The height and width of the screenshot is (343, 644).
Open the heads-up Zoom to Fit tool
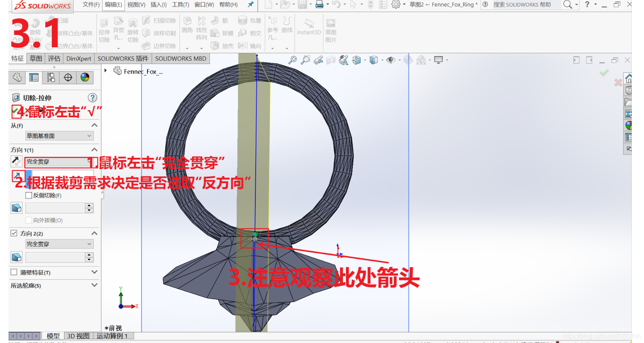click(x=292, y=60)
